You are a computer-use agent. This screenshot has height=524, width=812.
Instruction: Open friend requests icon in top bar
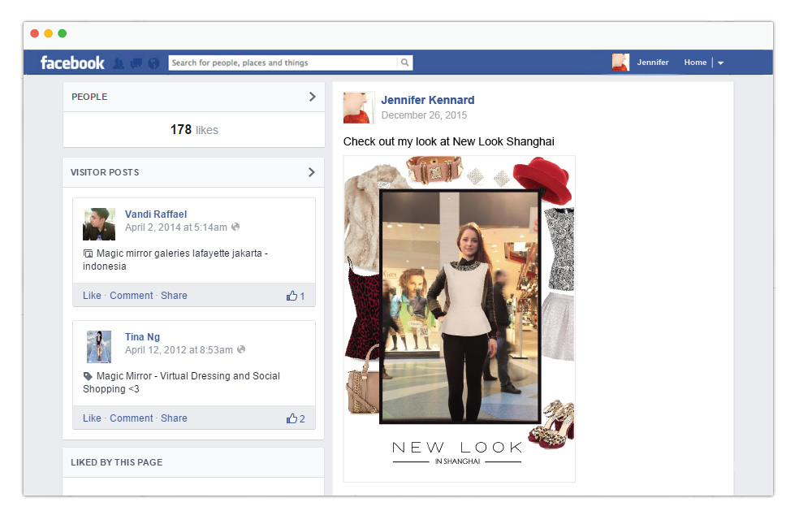pyautogui.click(x=119, y=63)
